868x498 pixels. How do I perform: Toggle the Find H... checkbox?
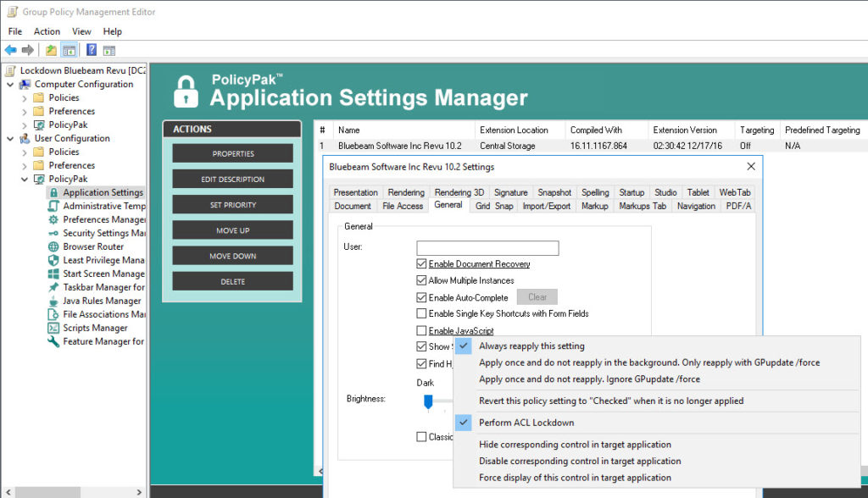421,364
